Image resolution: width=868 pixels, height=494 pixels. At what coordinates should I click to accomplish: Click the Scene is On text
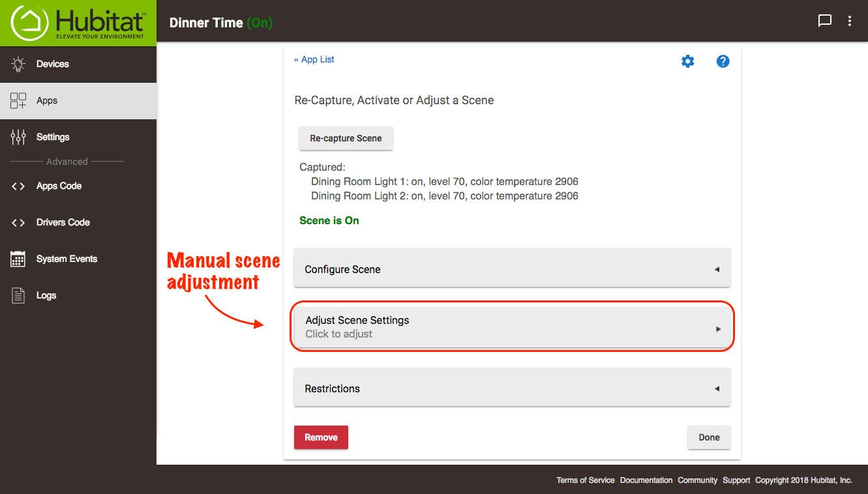(x=329, y=220)
